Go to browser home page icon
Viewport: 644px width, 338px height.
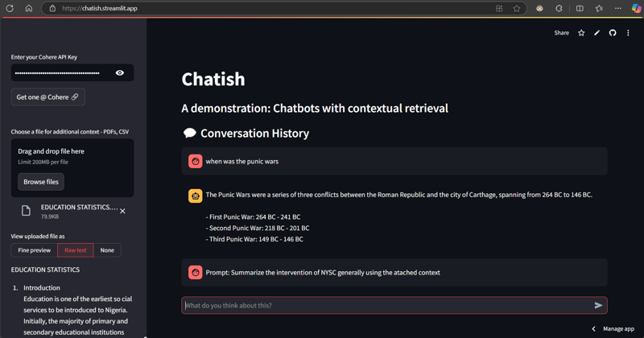click(x=29, y=8)
